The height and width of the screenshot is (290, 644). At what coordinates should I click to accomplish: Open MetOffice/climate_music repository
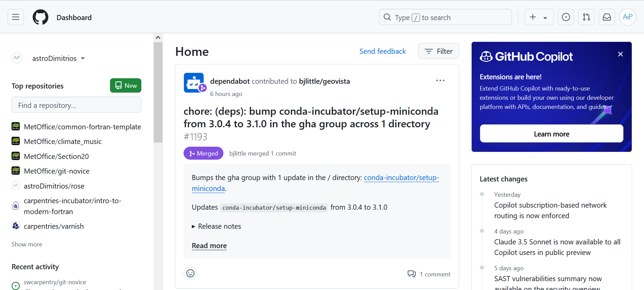click(x=63, y=141)
